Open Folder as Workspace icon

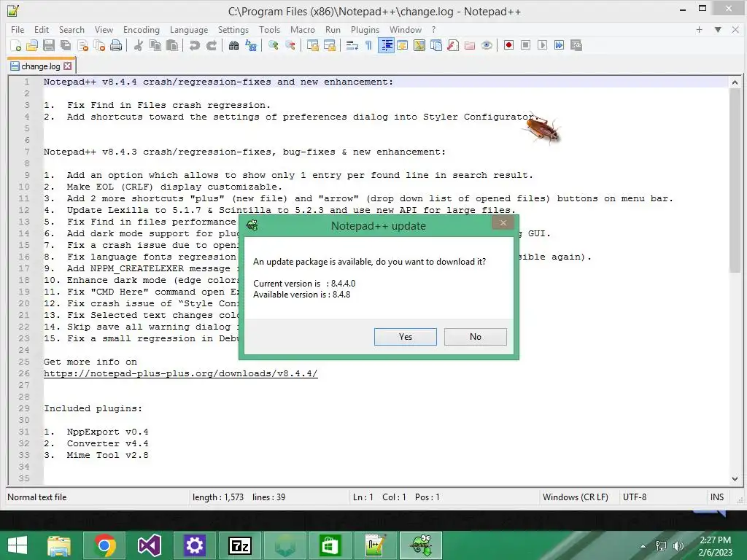click(470, 46)
